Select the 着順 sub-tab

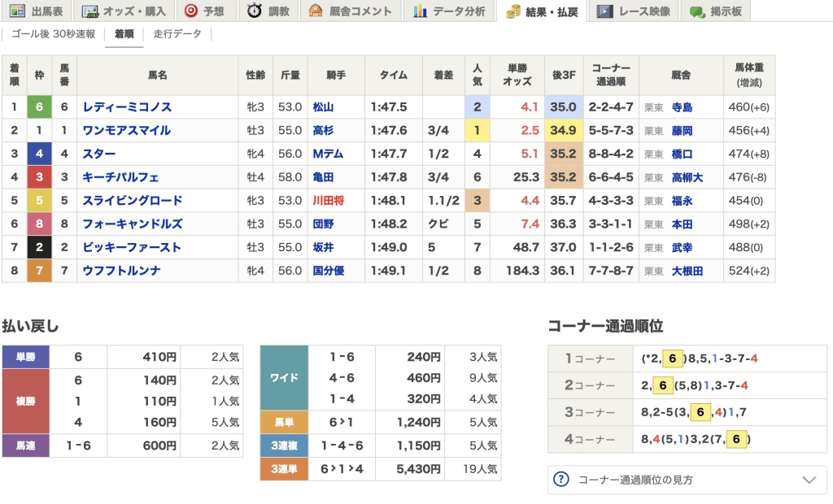point(124,34)
